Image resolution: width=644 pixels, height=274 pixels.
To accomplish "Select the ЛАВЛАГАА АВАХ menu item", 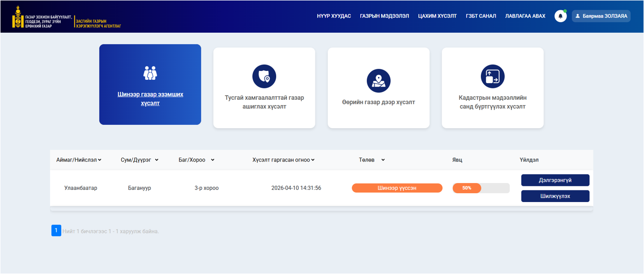I will [525, 16].
